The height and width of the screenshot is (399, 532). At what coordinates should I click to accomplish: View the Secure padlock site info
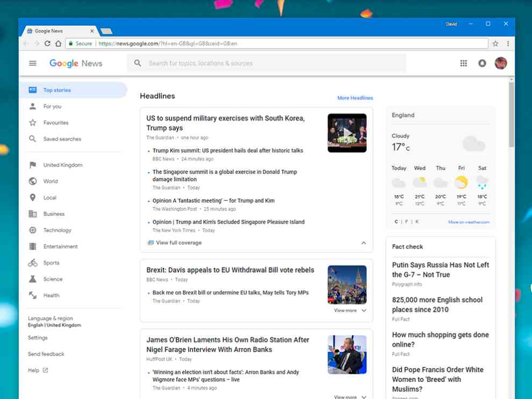pos(81,43)
